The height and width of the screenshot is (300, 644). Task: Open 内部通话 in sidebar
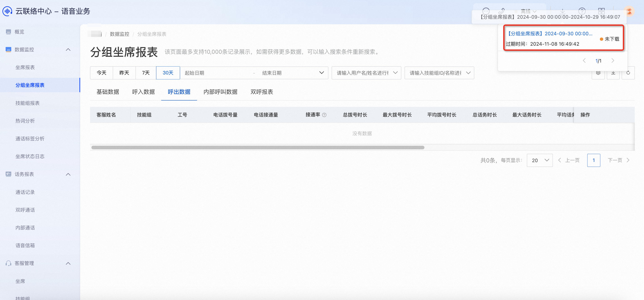(25, 228)
